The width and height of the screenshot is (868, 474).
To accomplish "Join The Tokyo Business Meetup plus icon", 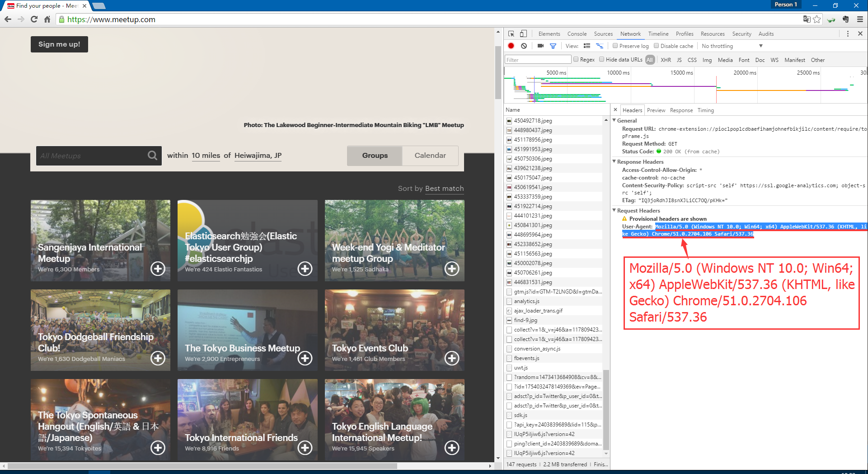I will [x=305, y=358].
